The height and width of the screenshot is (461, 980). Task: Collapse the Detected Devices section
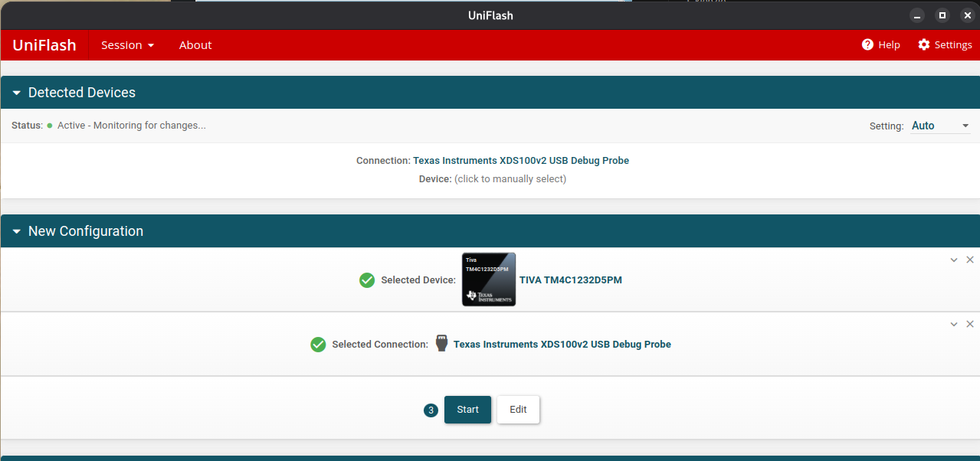tap(17, 93)
